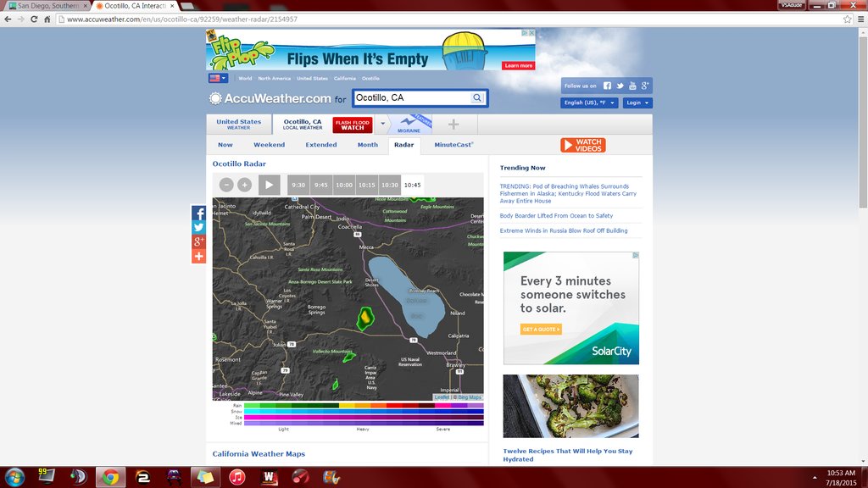Image resolution: width=868 pixels, height=488 pixels.
Task: Open Body Boarder Lifted From Ocean link
Action: [x=556, y=216]
